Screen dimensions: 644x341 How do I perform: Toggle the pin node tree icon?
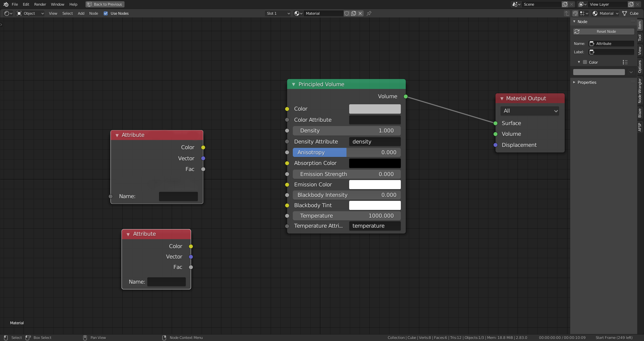[x=369, y=13]
